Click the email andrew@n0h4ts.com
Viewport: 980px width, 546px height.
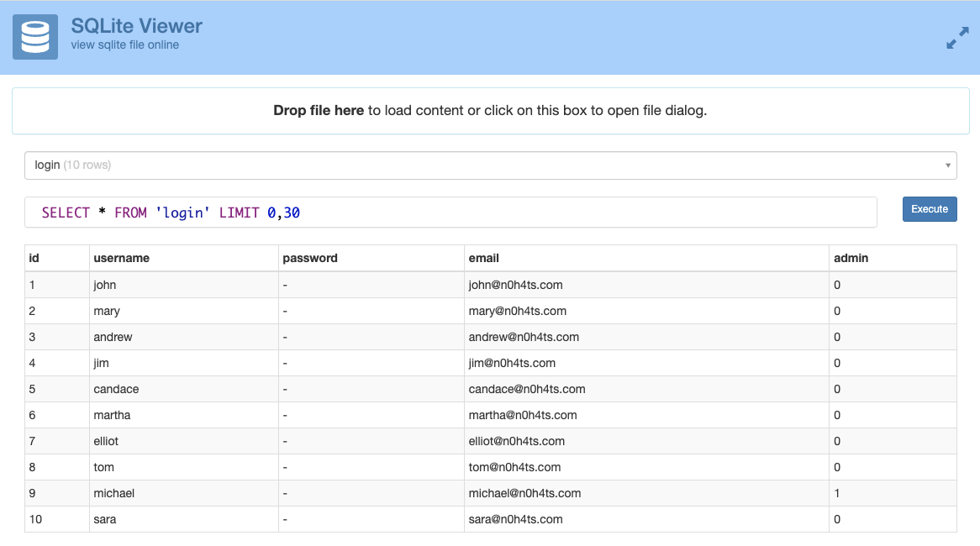click(x=524, y=338)
